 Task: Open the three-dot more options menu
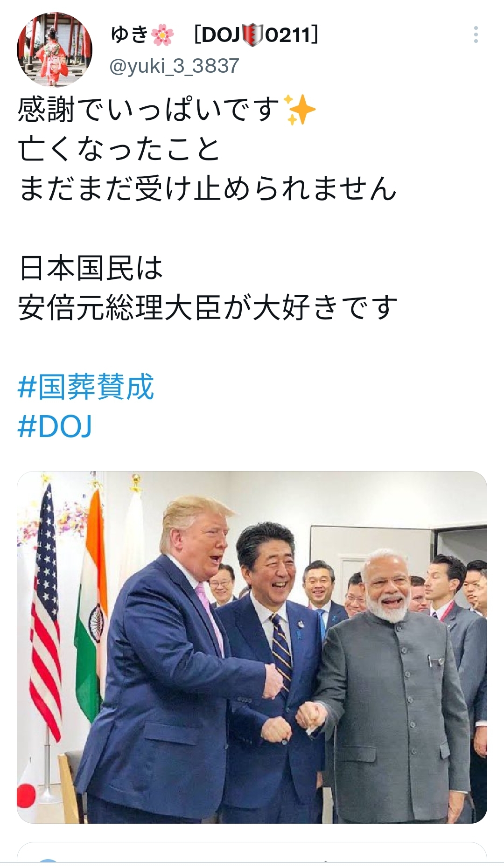tap(476, 35)
